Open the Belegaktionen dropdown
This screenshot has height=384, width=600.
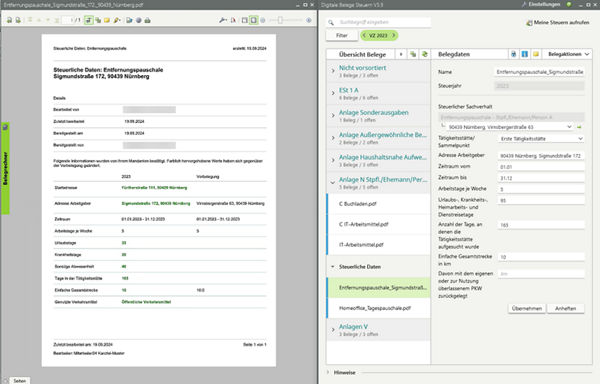click(x=568, y=54)
